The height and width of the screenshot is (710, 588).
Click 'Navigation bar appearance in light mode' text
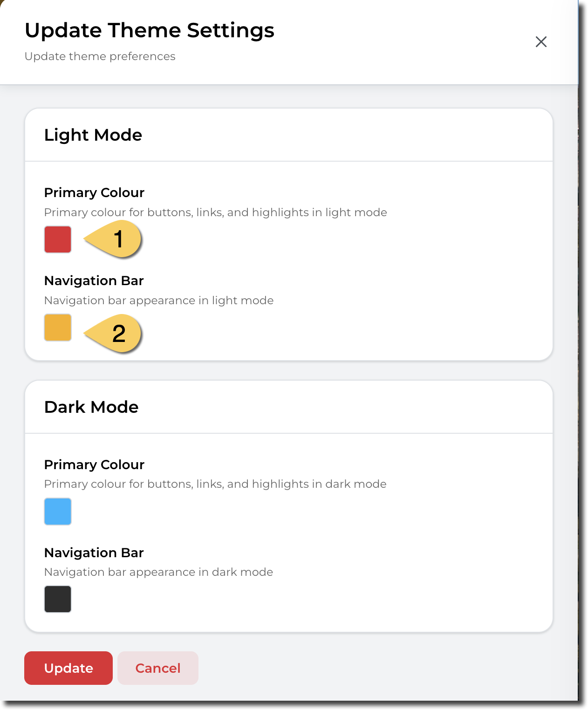coord(158,300)
